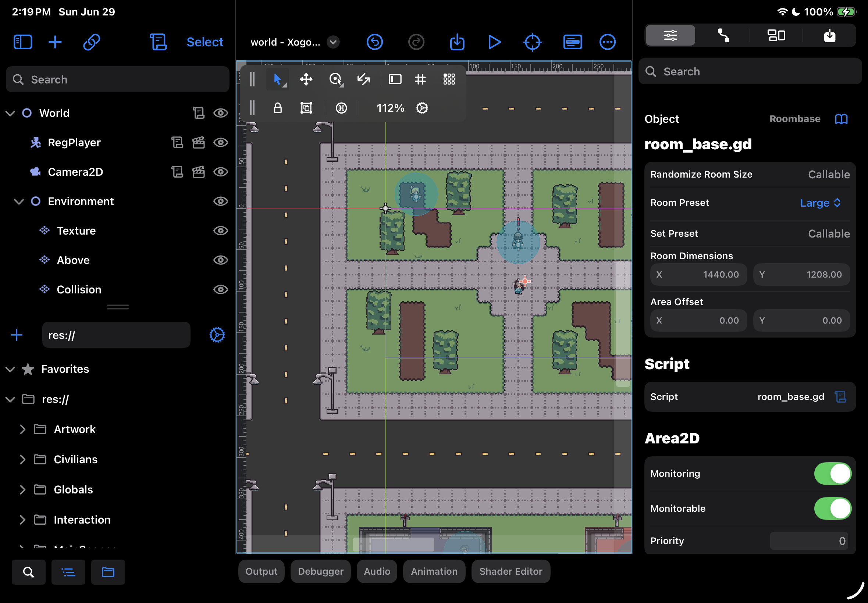Expand the Civilians folder
The image size is (868, 603).
[22, 460]
